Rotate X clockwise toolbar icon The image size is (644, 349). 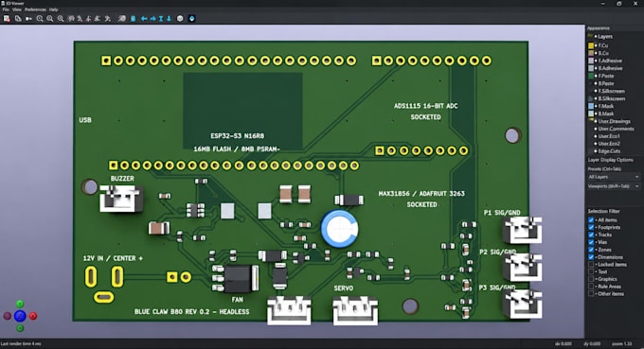(x=71, y=19)
